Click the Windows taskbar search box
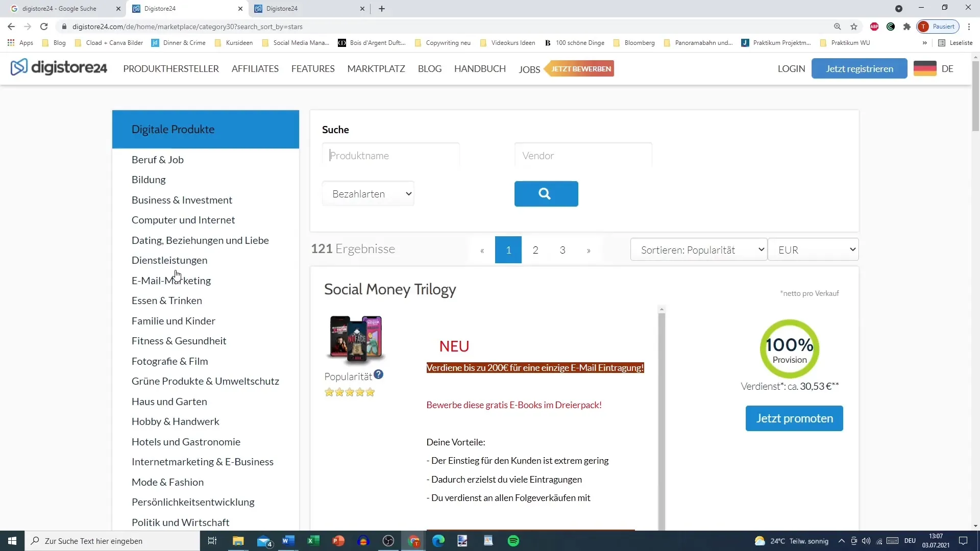 pos(112,541)
